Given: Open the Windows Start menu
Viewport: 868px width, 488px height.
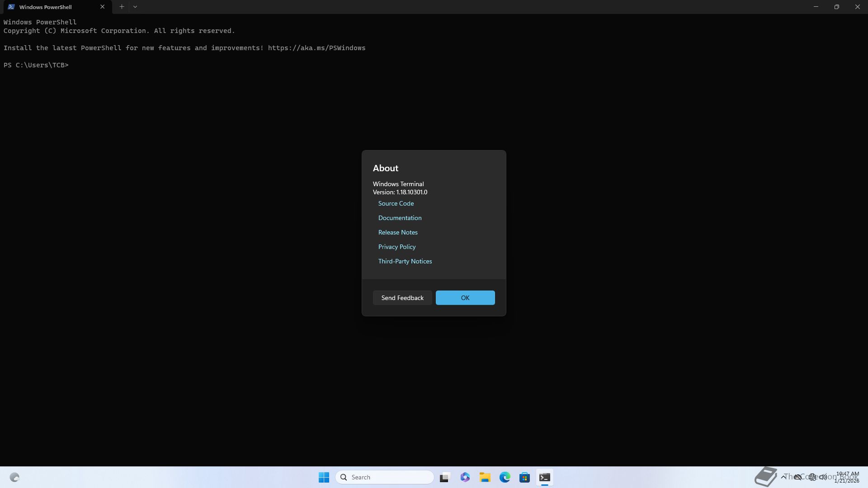Looking at the screenshot, I should click(x=324, y=477).
